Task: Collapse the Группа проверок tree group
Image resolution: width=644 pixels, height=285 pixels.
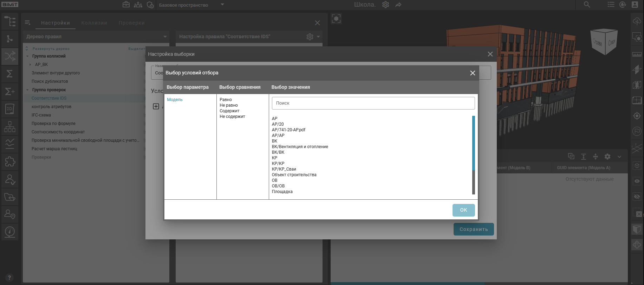Action: 27,90
